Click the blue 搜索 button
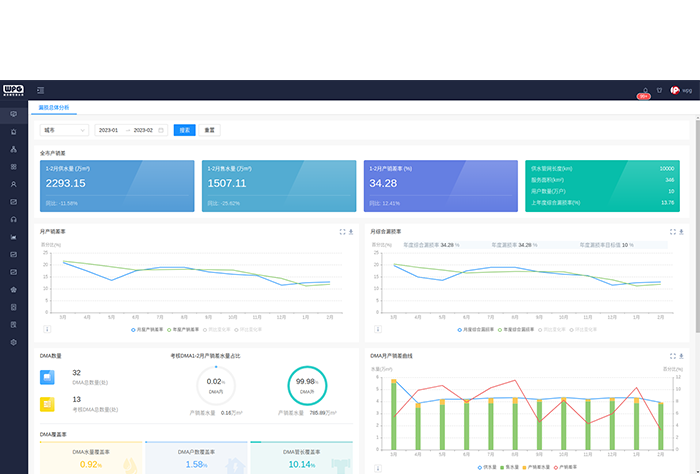Image resolution: width=700 pixels, height=474 pixels. [x=184, y=130]
